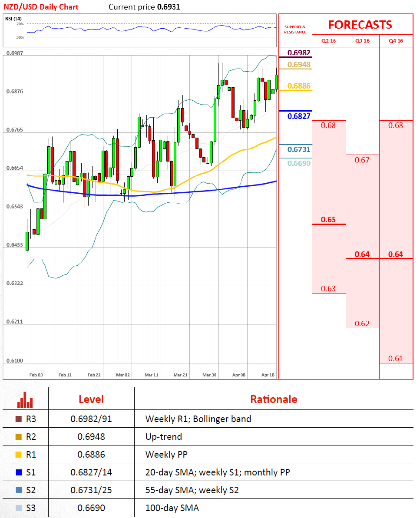The image size is (420, 518).
Task: Click the 0.65 Q2 forecast median value
Action: pos(328,220)
